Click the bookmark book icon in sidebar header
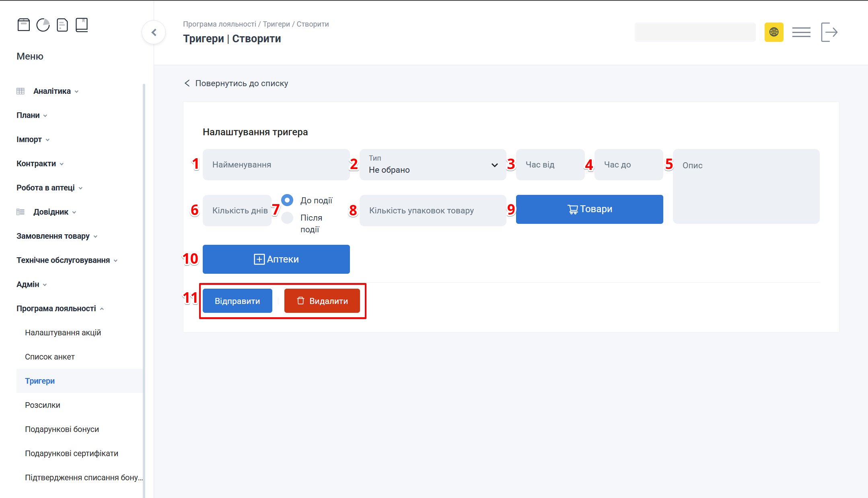868x498 pixels. click(82, 25)
